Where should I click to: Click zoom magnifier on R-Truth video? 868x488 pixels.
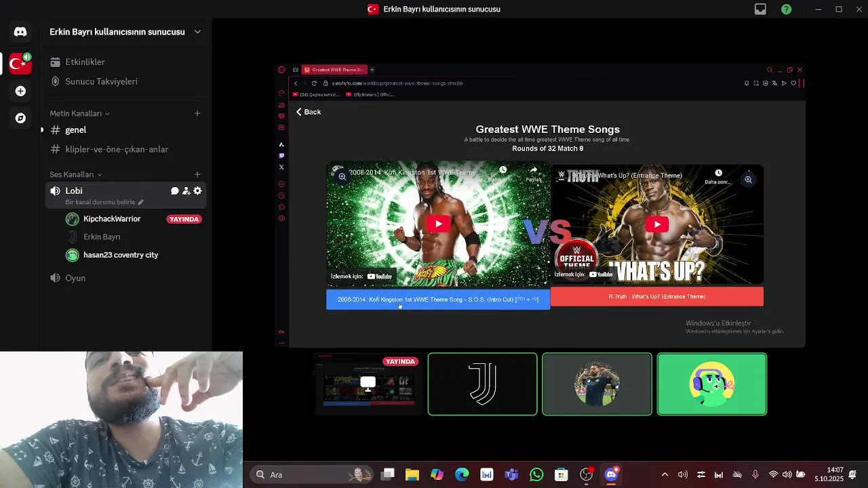748,180
